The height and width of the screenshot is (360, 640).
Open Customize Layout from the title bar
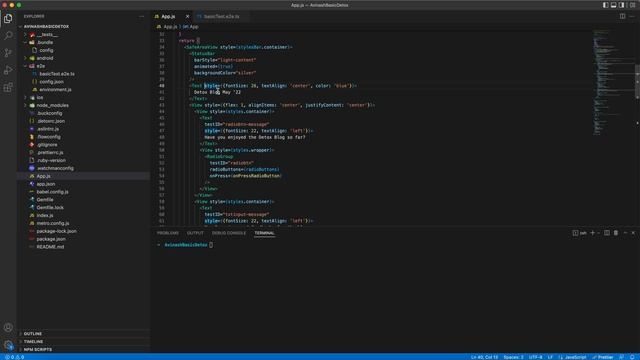coord(632,5)
